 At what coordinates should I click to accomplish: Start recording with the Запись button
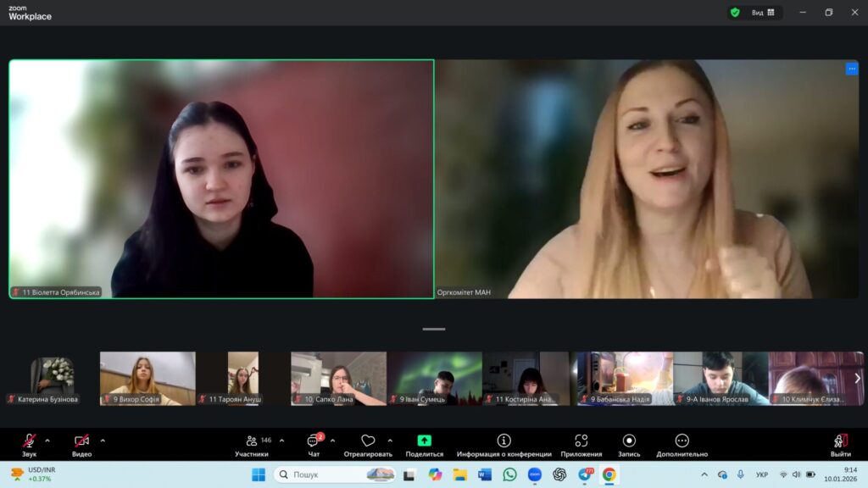coord(629,442)
